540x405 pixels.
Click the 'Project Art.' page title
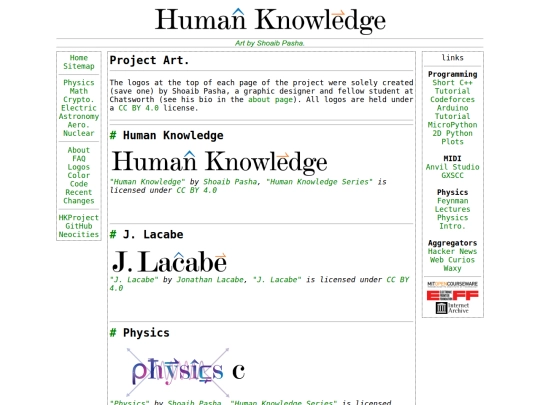click(149, 60)
